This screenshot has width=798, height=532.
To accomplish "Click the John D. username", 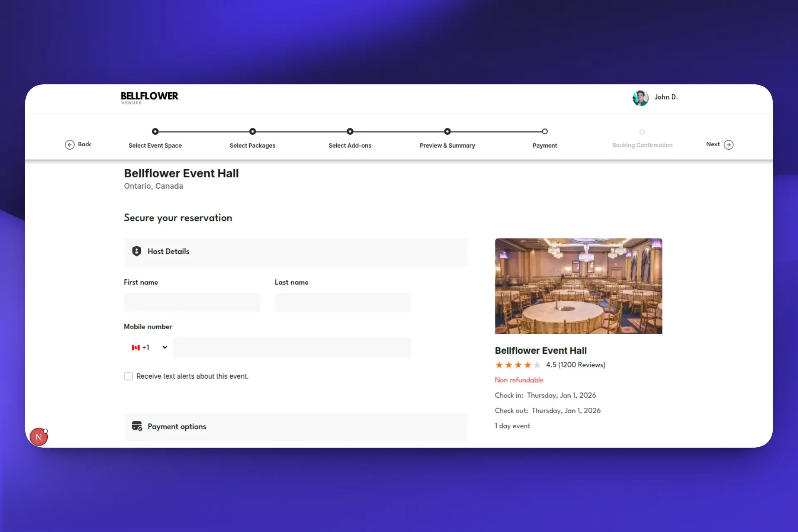I will [x=666, y=97].
